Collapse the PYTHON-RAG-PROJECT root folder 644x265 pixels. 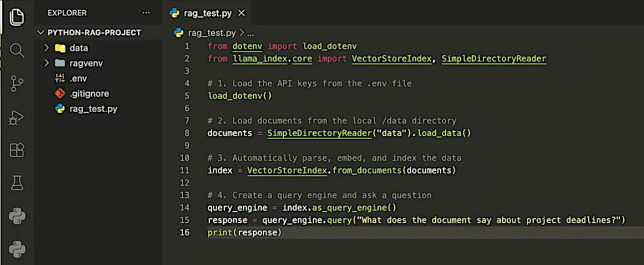pyautogui.click(x=41, y=32)
